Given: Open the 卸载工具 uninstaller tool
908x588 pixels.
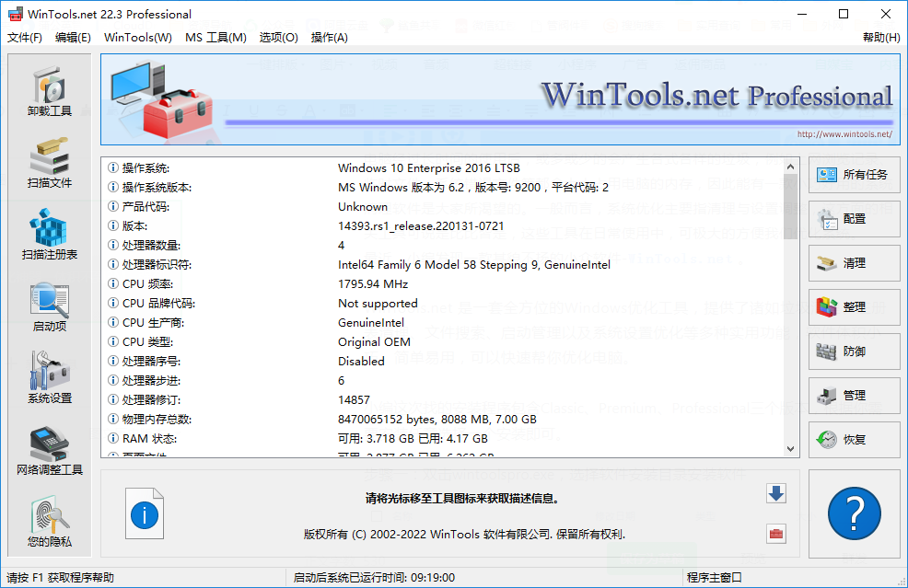Looking at the screenshot, I should (x=50, y=91).
